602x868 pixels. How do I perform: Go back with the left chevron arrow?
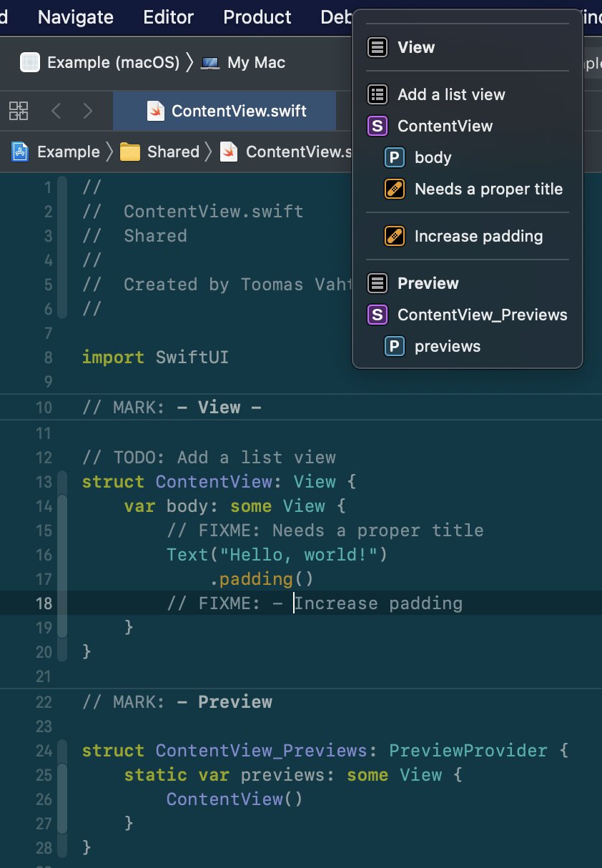(56, 111)
